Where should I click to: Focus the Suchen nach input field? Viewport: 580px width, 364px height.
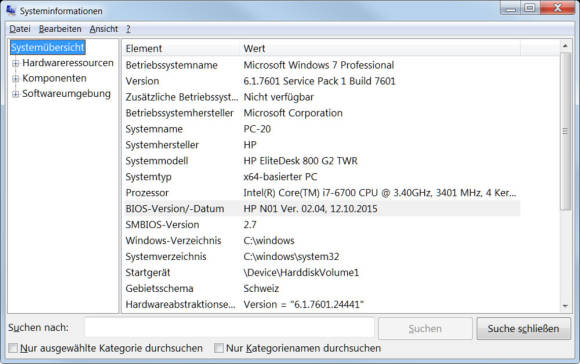click(229, 327)
